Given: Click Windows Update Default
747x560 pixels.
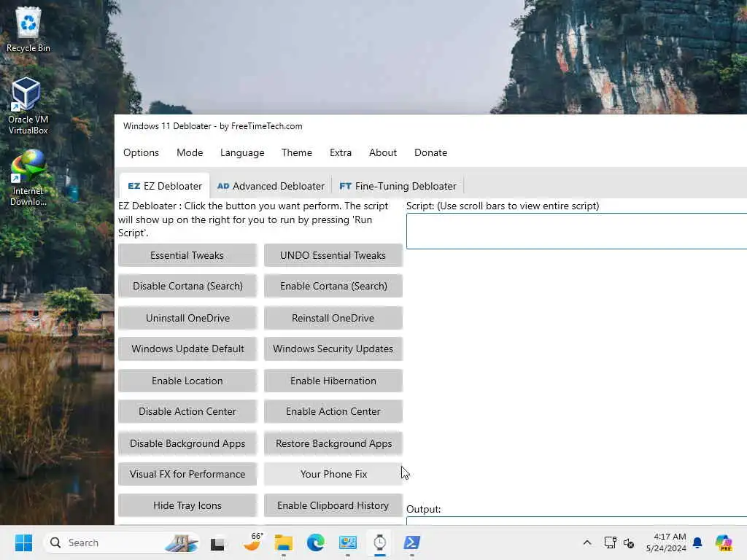Looking at the screenshot, I should pyautogui.click(x=187, y=349).
